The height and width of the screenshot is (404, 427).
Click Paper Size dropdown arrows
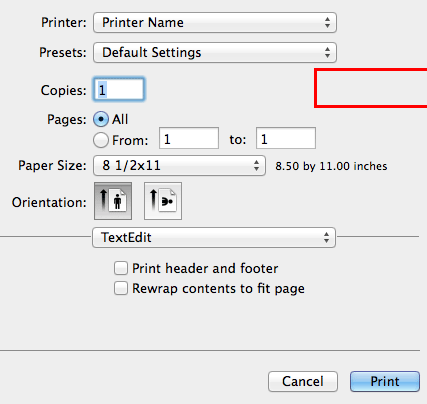[x=256, y=166]
